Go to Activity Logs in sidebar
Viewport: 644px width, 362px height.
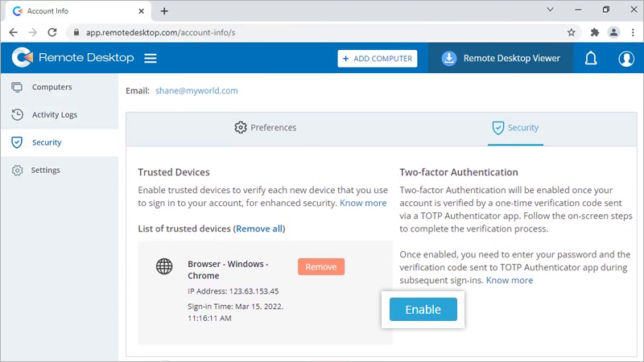[x=54, y=114]
